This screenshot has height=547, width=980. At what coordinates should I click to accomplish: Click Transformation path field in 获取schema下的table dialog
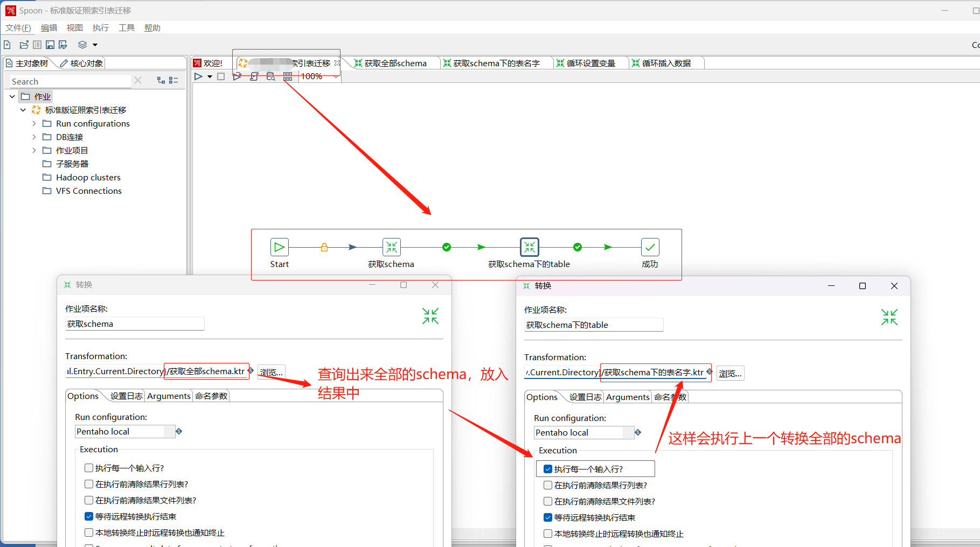click(615, 372)
